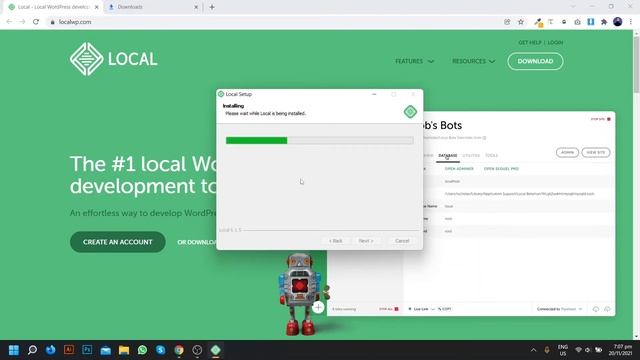The width and height of the screenshot is (640, 360).
Task: Click OPEN ADMINER link
Action: point(459,169)
